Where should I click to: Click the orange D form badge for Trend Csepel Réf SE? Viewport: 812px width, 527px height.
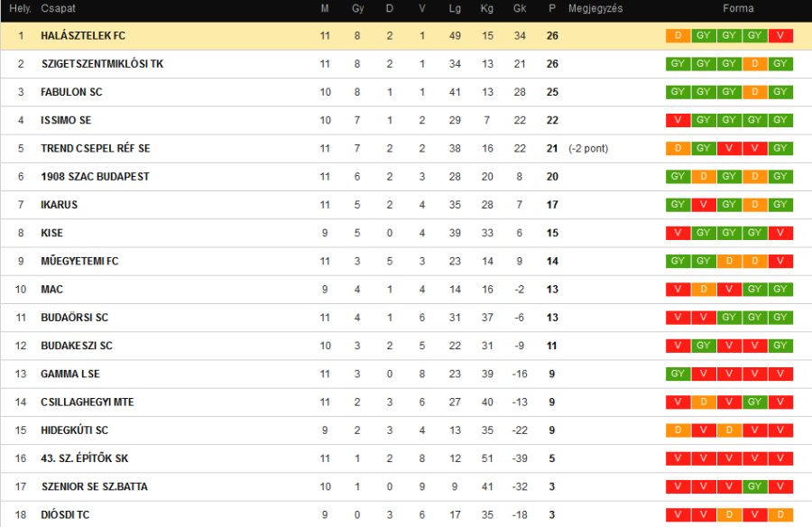[677, 148]
